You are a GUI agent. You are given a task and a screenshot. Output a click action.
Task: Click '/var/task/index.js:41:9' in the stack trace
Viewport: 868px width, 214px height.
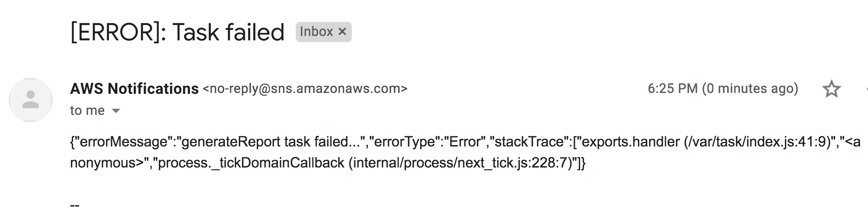click(759, 142)
